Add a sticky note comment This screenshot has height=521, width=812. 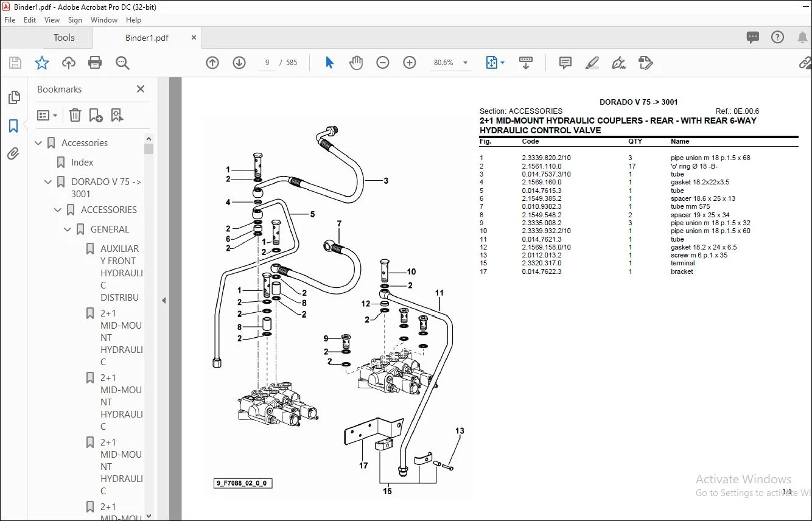point(565,63)
